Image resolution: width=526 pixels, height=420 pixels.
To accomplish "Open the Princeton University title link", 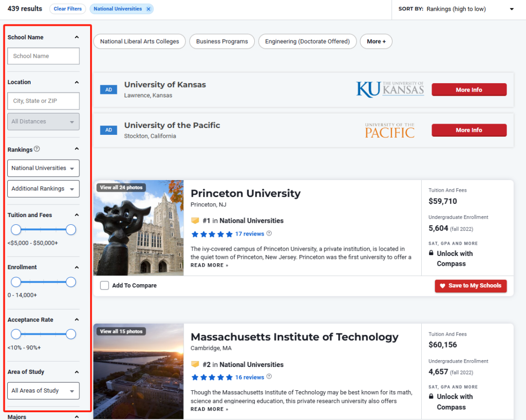I will 245,193.
